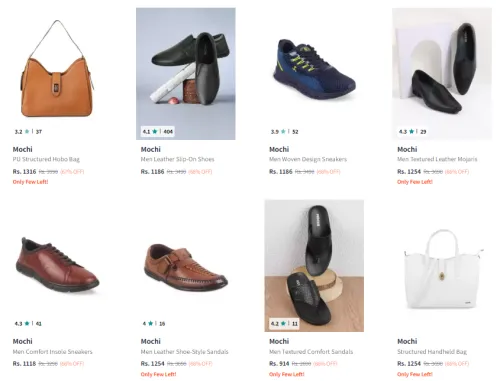Click the 4.1 star rating badge on Slip-On Shoes
Screen dimensions: 500x381
click(158, 131)
